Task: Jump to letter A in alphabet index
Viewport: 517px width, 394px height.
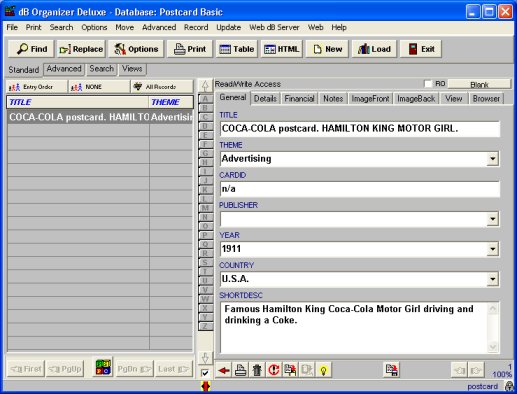Action: click(205, 99)
